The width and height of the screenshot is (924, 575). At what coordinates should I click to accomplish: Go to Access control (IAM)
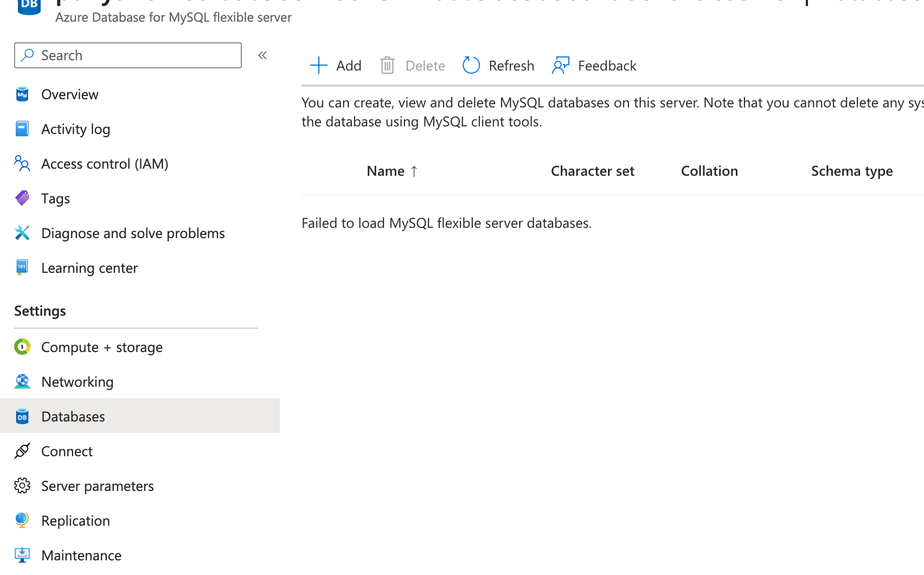(105, 164)
